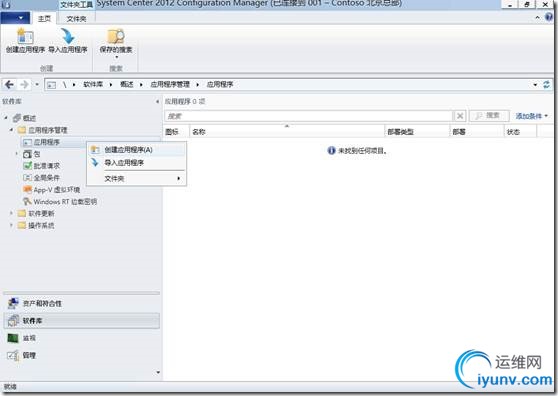
Task: Expand the 软件更新 node arrow
Action: 11,213
